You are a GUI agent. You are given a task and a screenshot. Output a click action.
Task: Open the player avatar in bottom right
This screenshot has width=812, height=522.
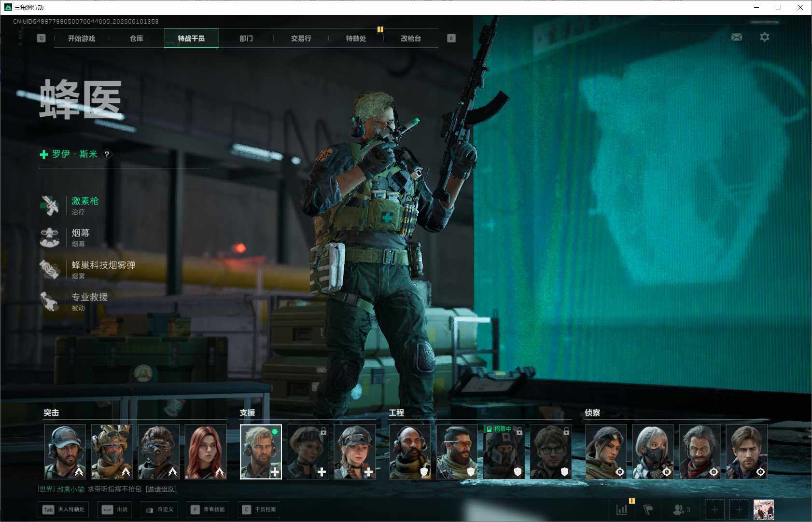coord(764,509)
